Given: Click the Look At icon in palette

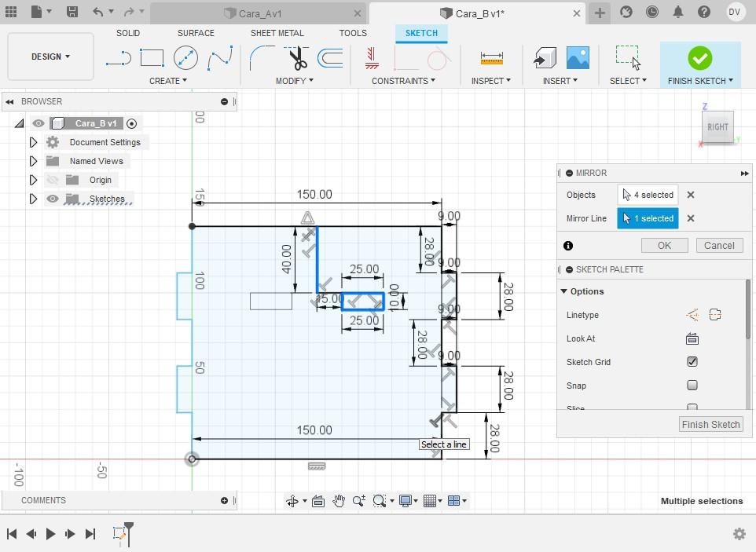Looking at the screenshot, I should (x=692, y=338).
